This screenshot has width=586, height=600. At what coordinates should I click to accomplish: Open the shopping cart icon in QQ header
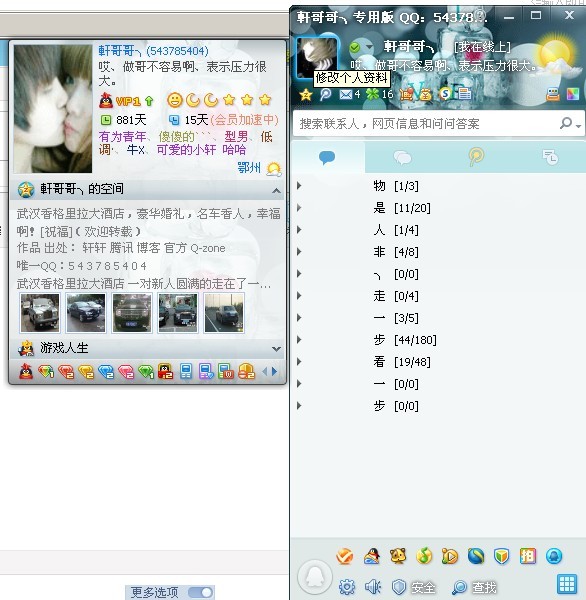[406, 94]
